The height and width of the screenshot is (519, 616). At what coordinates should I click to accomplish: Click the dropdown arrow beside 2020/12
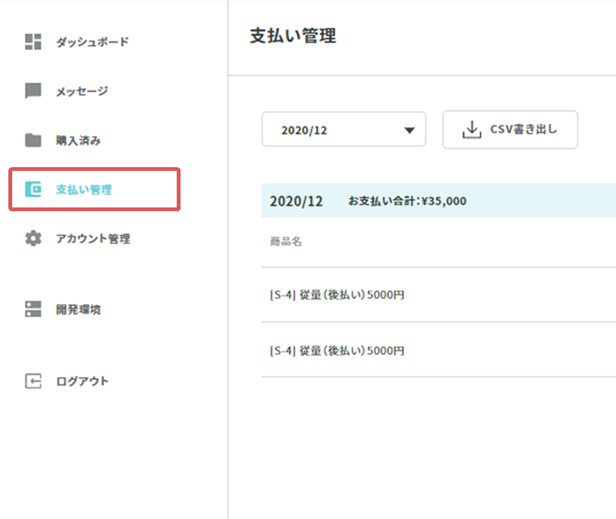pyautogui.click(x=409, y=130)
